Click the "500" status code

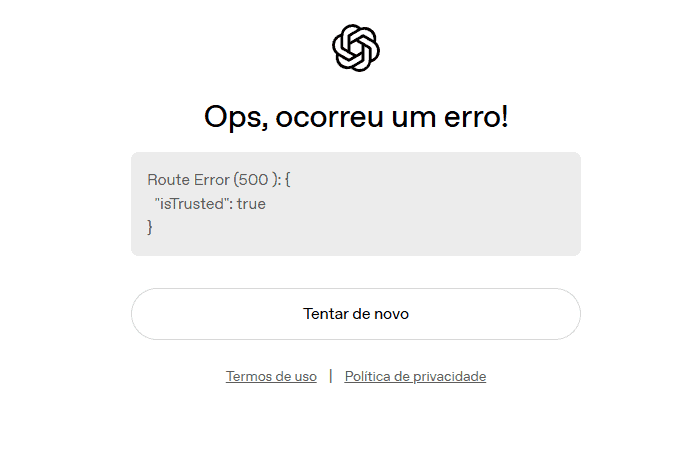click(x=254, y=180)
